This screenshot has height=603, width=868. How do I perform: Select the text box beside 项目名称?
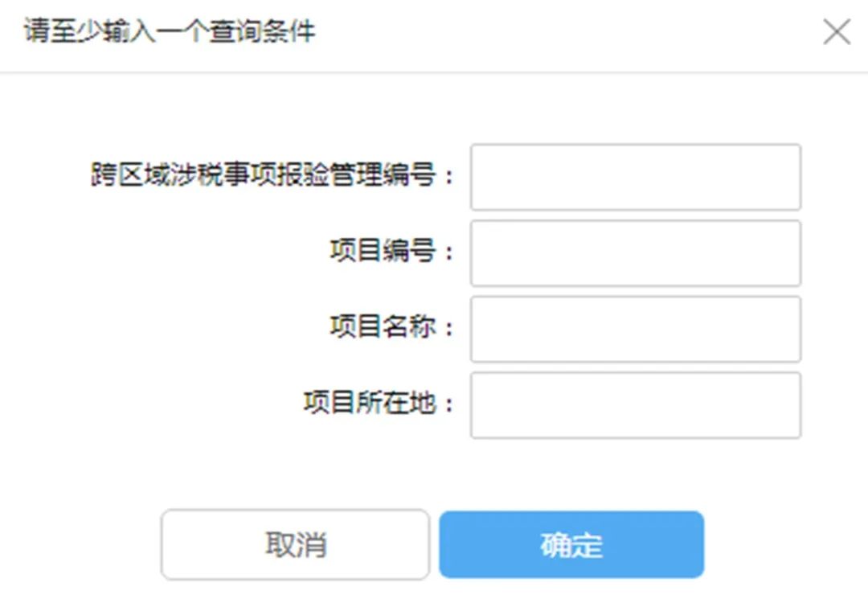[636, 330]
